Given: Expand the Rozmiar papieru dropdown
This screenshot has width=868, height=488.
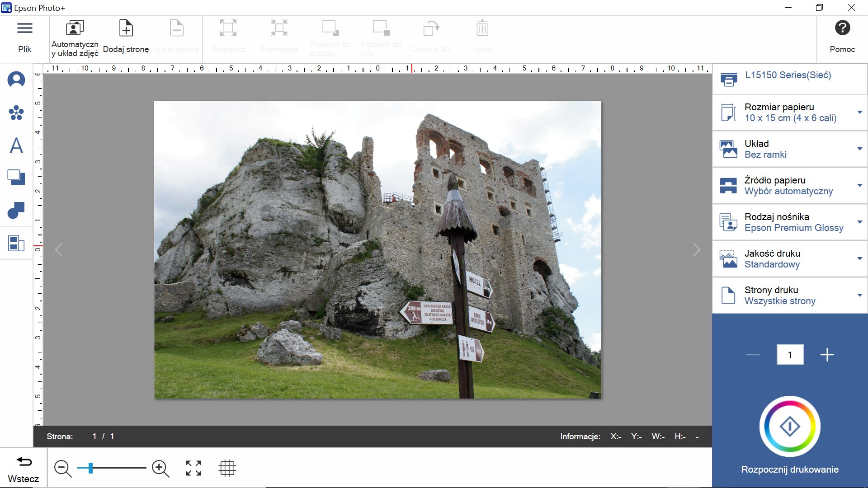Looking at the screenshot, I should (x=859, y=112).
